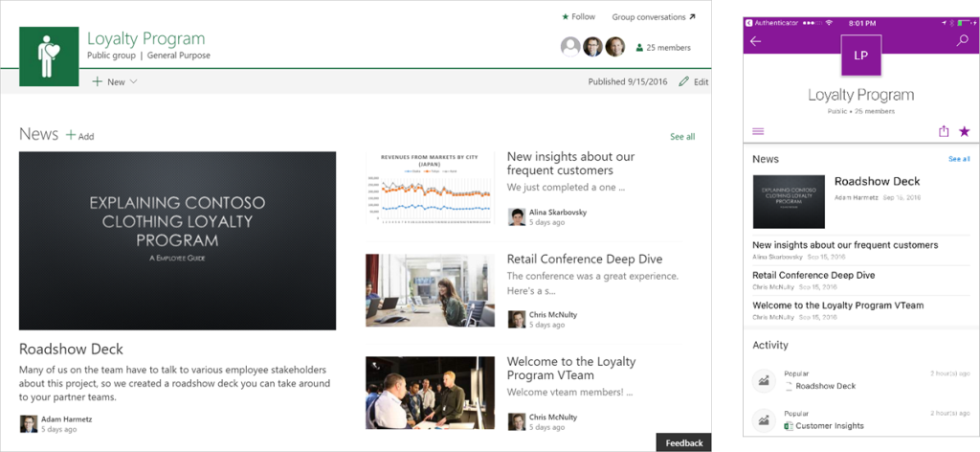980x452 pixels.
Task: Click Adam Harmetz avatar under Roadshow Deck
Action: (x=28, y=424)
